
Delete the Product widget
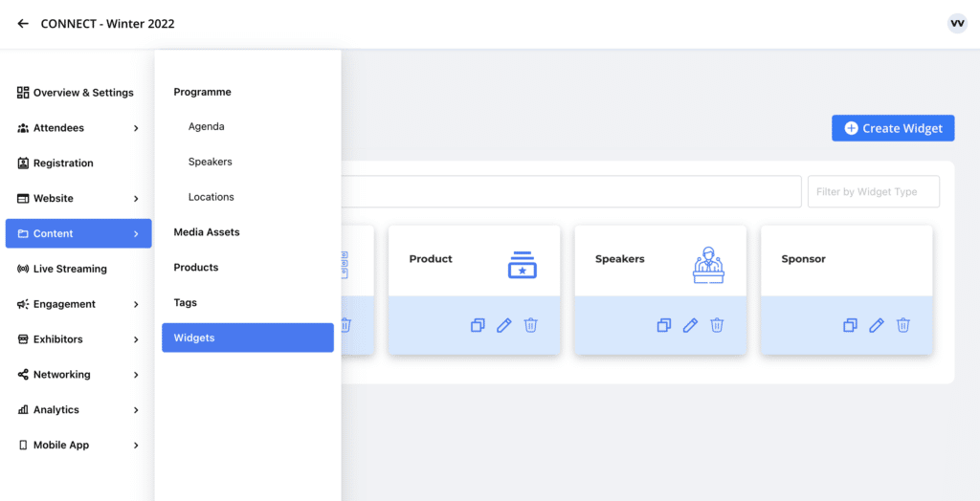(x=530, y=325)
